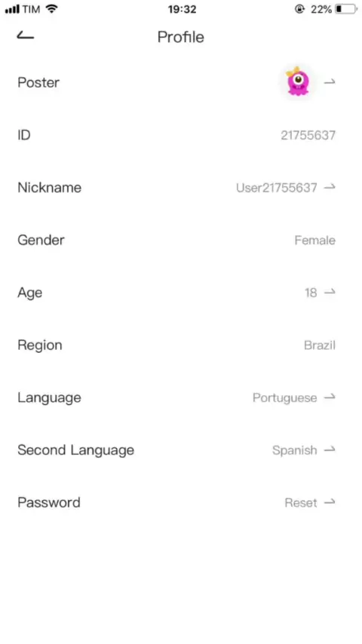The image size is (362, 644).
Task: Tap the arrow next to Poster avatar
Action: (x=330, y=82)
